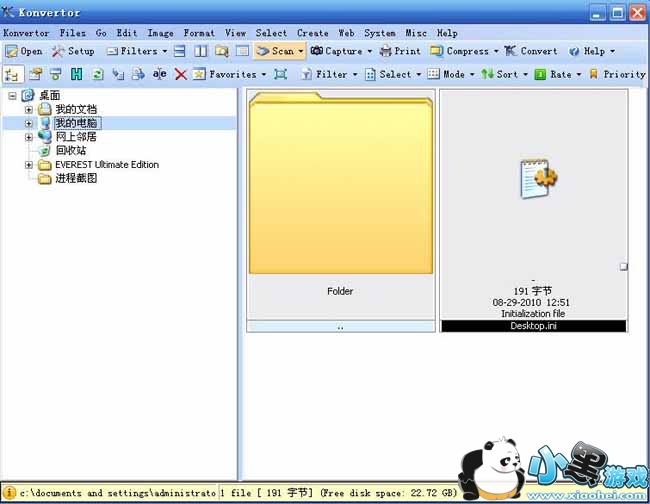Image resolution: width=650 pixels, height=504 pixels.
Task: Open the Image menu
Action: click(160, 33)
